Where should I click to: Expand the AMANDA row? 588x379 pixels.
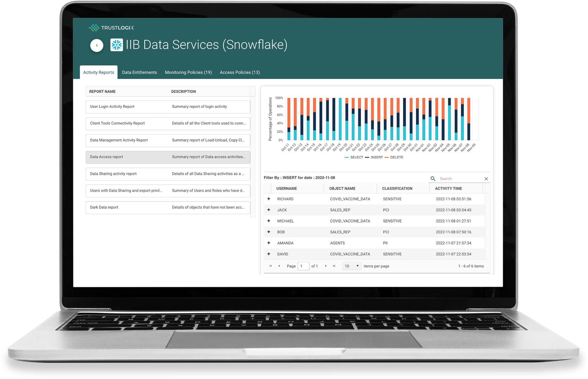269,243
